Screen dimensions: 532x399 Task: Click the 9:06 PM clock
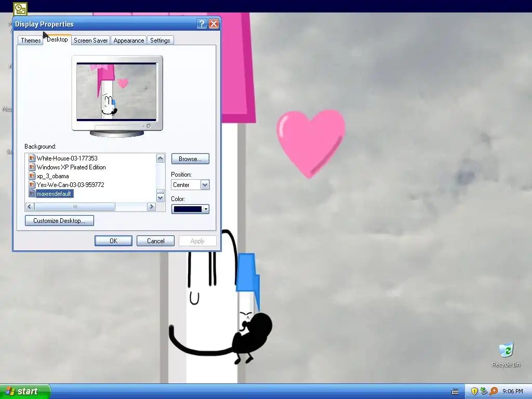coord(513,392)
